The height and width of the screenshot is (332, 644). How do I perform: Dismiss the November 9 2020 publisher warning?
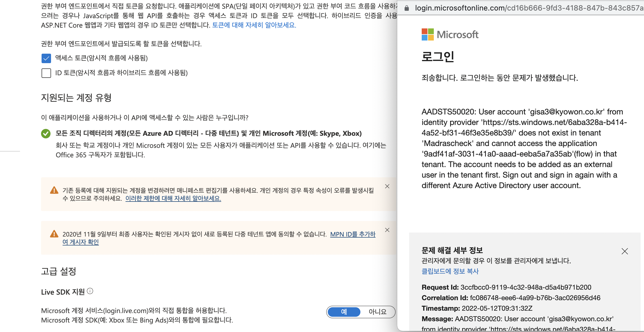click(x=387, y=230)
